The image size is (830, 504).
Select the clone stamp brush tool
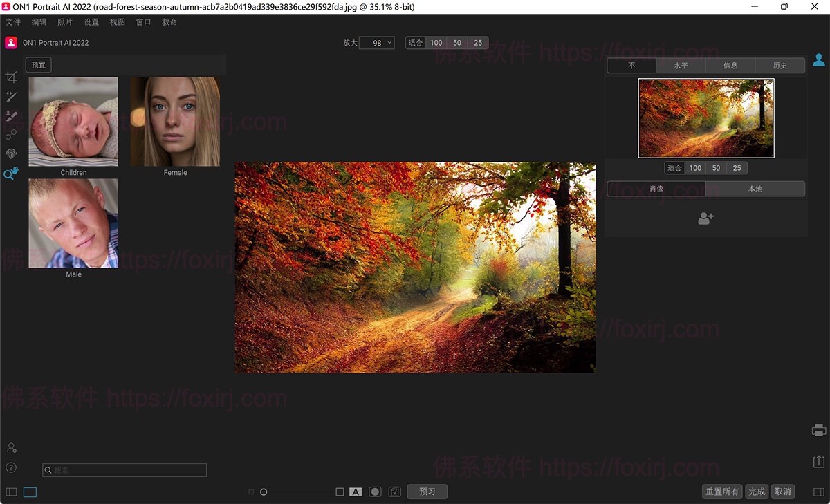point(11,116)
